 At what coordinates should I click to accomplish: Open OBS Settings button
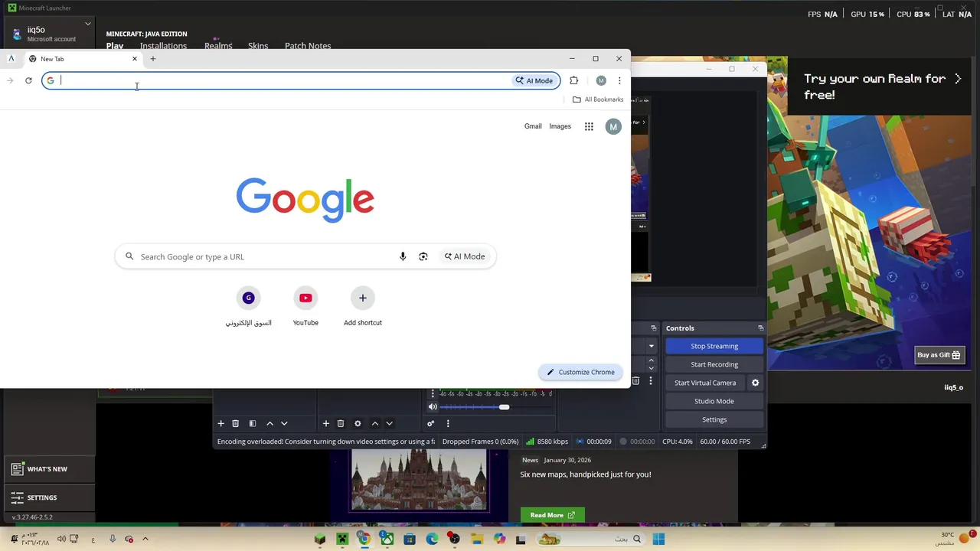coord(714,419)
